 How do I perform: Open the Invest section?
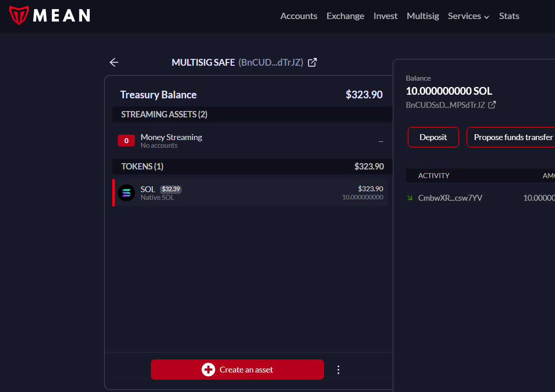pos(386,16)
